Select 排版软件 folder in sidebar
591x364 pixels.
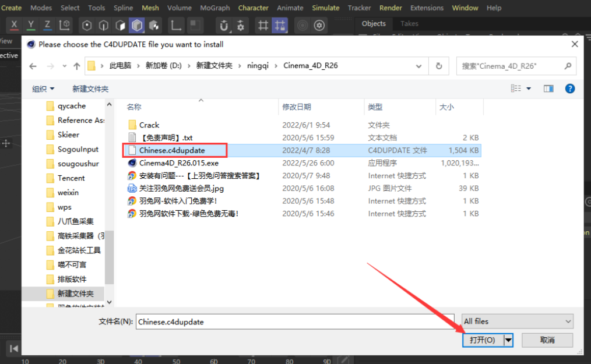click(72, 279)
